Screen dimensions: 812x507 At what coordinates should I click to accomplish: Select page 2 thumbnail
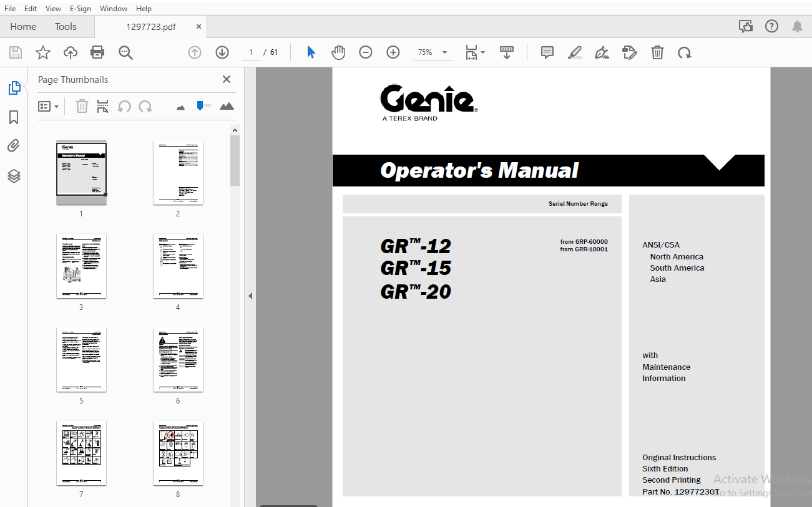(x=178, y=173)
